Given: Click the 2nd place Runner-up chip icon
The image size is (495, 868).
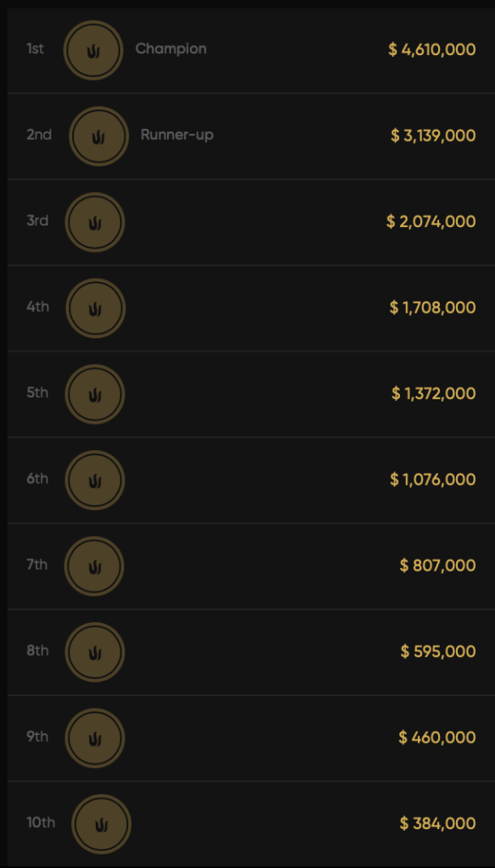Looking at the screenshot, I should click(x=98, y=136).
